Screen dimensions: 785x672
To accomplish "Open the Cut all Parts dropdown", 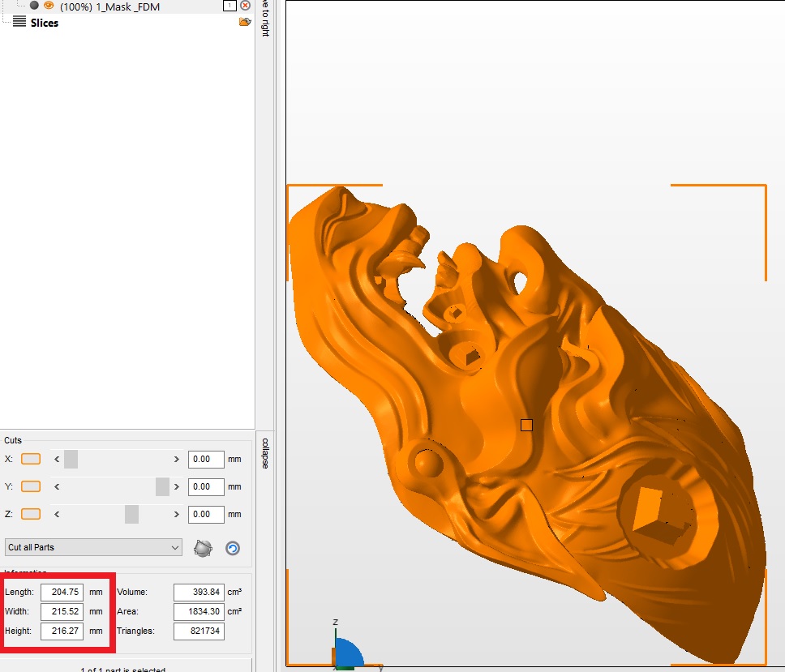I will pos(93,547).
